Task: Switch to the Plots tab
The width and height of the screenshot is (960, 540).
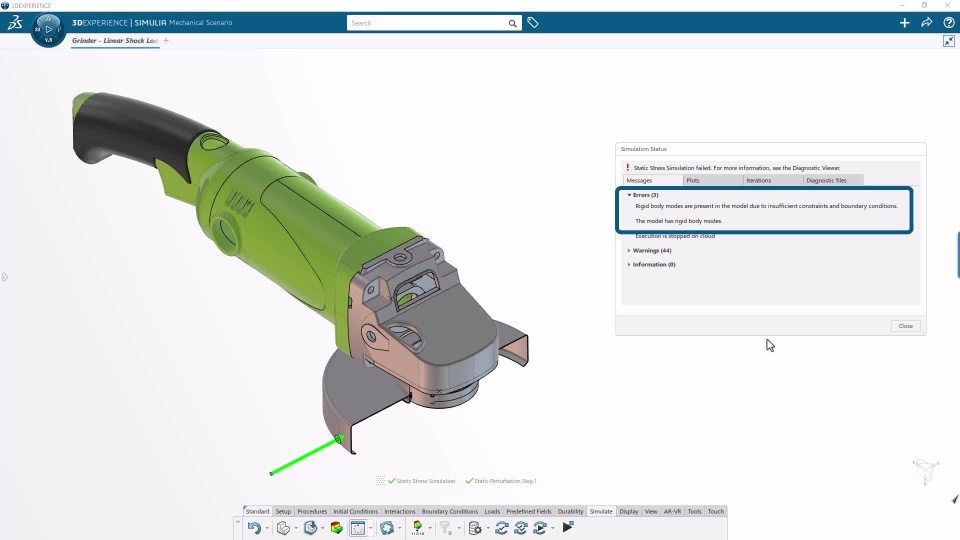Action: click(713, 180)
